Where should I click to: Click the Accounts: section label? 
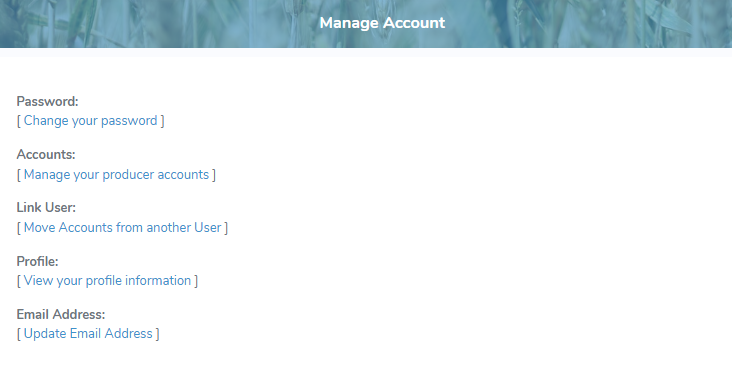(x=46, y=154)
